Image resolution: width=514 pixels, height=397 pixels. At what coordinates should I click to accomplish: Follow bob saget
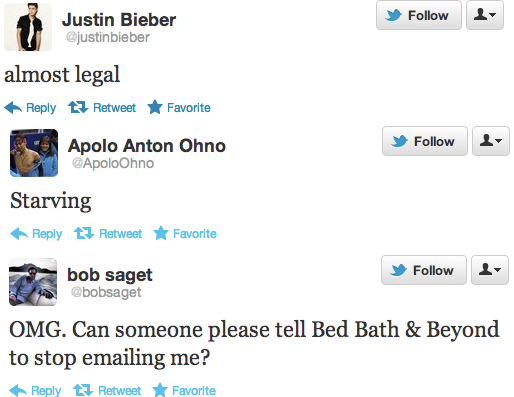[x=424, y=270]
